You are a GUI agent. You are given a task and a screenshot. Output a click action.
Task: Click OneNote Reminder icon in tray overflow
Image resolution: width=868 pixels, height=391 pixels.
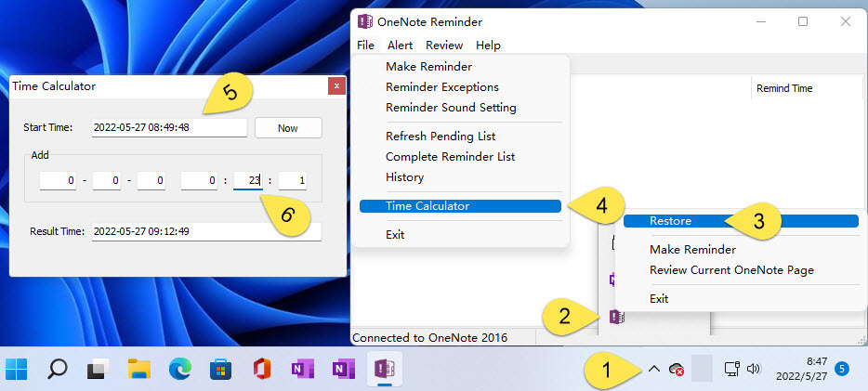[x=617, y=317]
